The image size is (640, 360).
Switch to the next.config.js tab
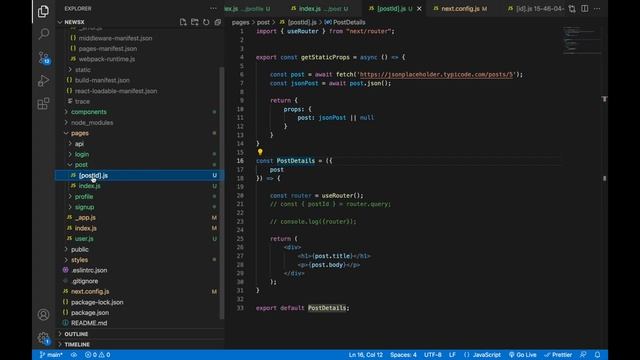460,9
